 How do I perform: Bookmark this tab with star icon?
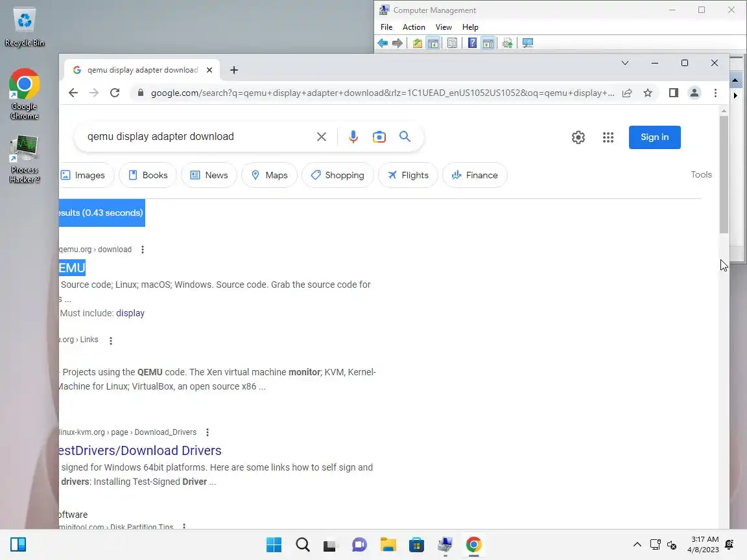(647, 93)
